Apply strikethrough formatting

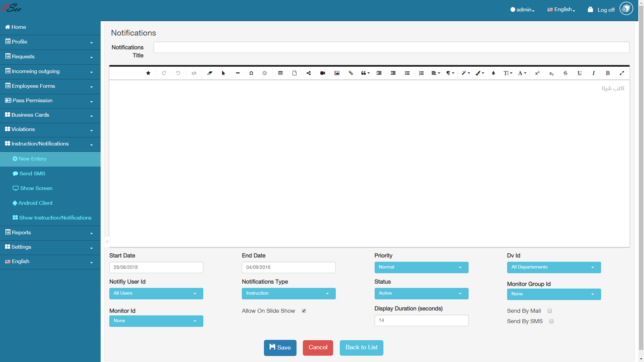pos(566,73)
